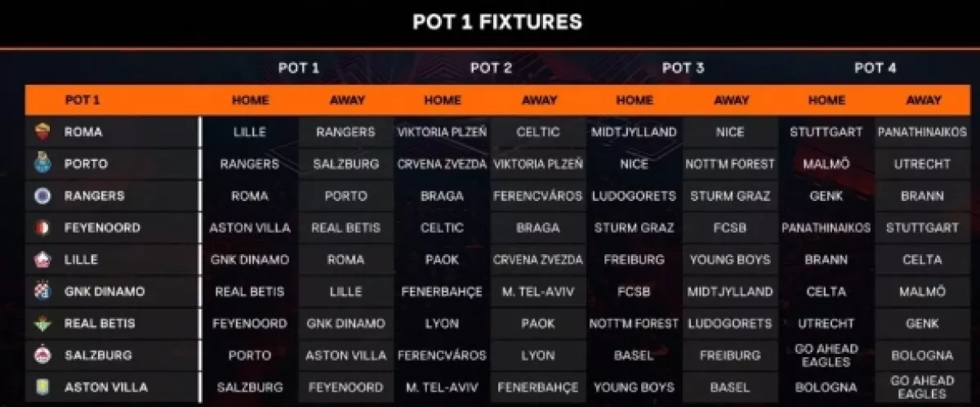Click the POT 1 FIXTURES title

tap(497, 22)
